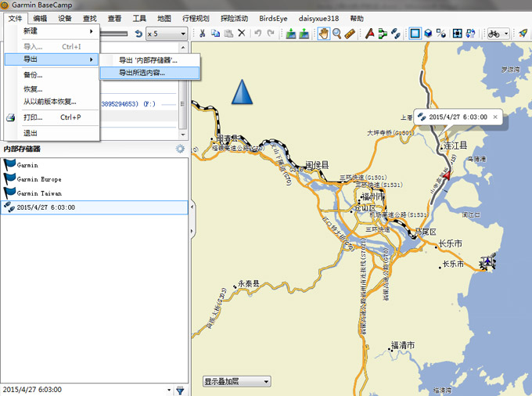
Task: Choose 导出所选内容... option
Action: coord(149,73)
